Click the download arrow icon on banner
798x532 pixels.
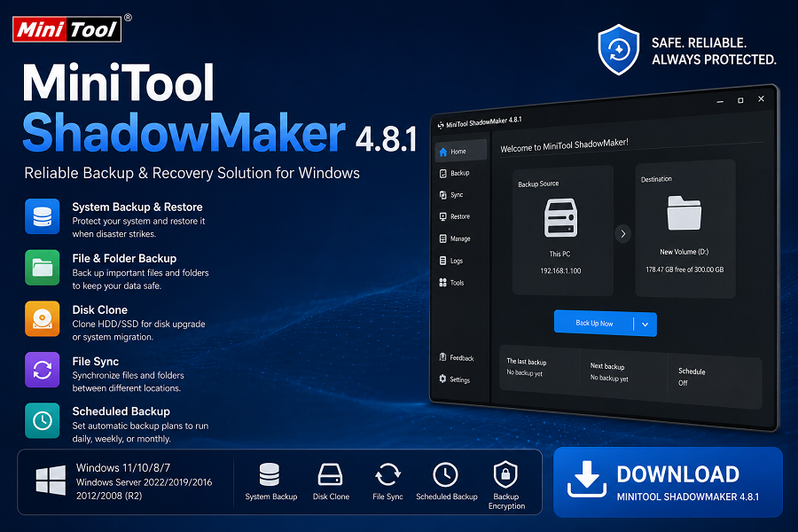(x=587, y=479)
